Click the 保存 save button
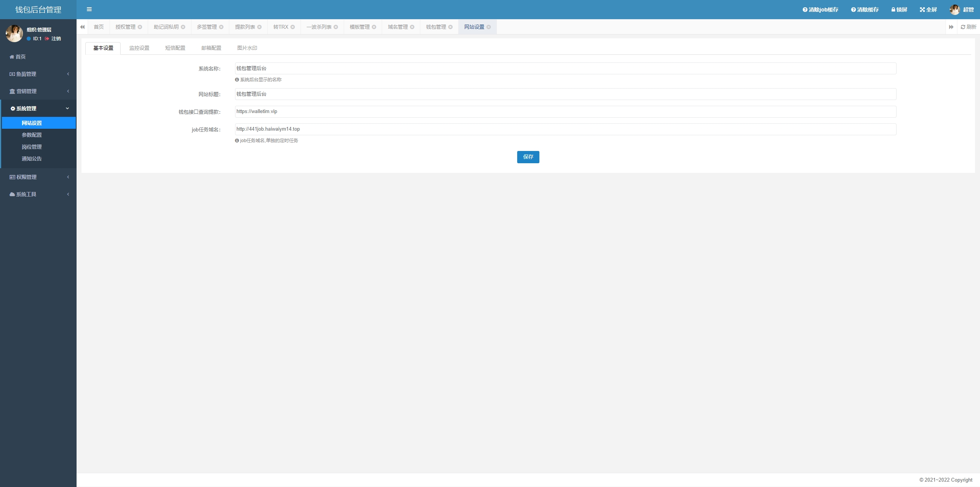The image size is (980, 487). pyautogui.click(x=528, y=157)
